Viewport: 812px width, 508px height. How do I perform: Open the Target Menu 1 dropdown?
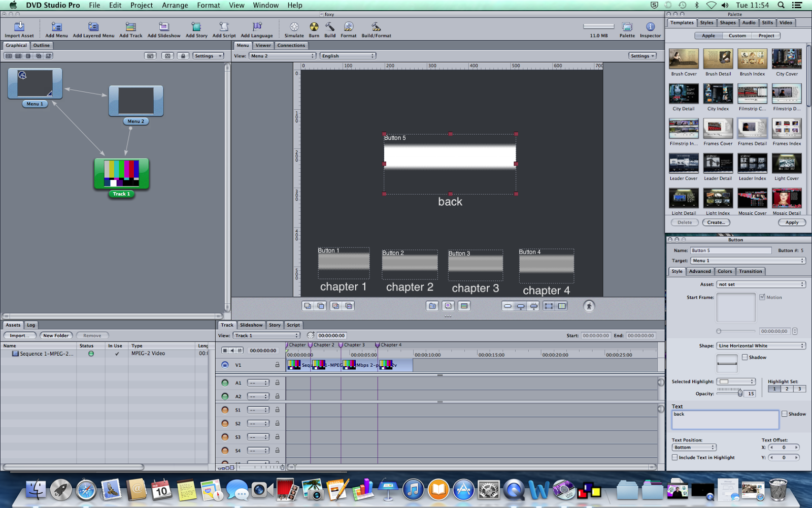pos(748,261)
